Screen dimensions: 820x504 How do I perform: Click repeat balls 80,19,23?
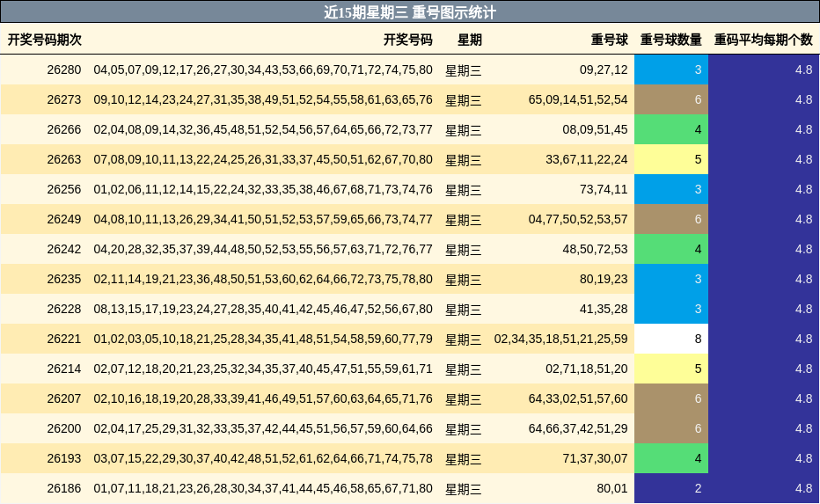click(604, 279)
